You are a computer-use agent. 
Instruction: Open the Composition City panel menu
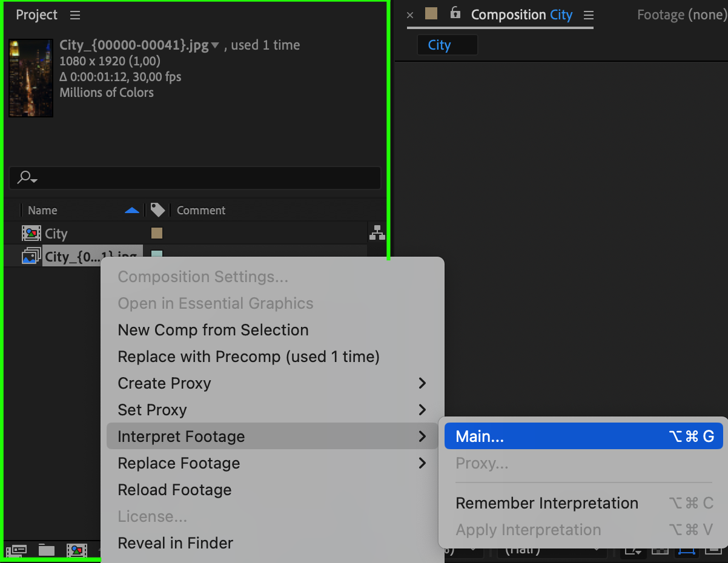(x=589, y=15)
